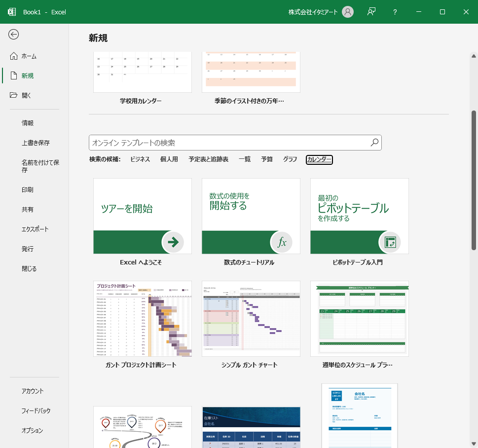Open Help with the question mark icon
This screenshot has height=448, width=478.
pyautogui.click(x=395, y=12)
